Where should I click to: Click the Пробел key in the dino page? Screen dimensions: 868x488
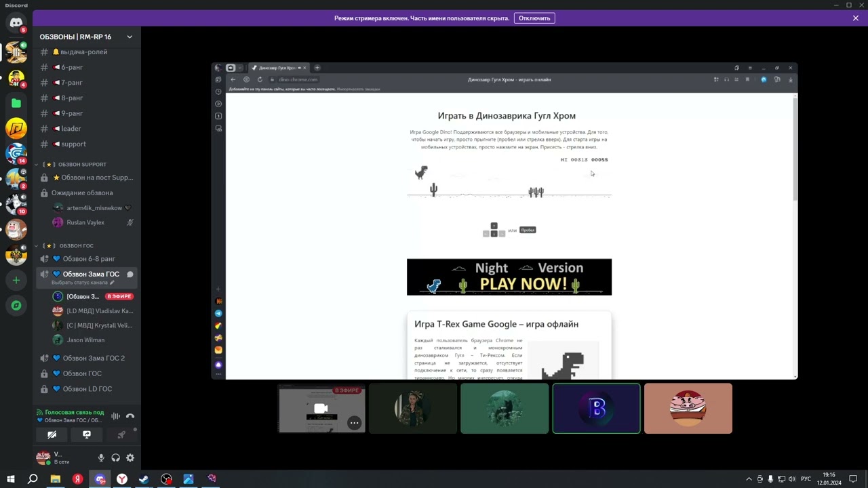[528, 230]
